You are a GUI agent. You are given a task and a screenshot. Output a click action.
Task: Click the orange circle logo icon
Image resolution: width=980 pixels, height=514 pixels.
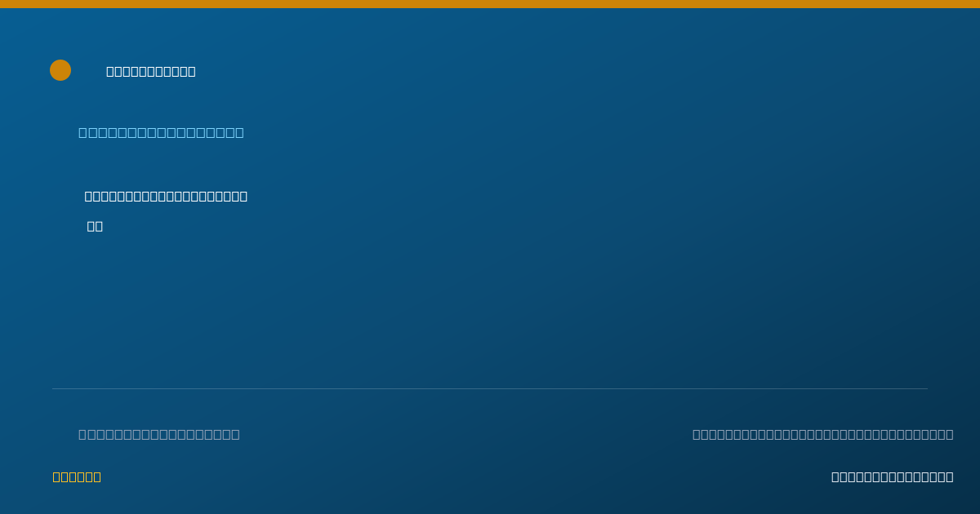tap(60, 70)
